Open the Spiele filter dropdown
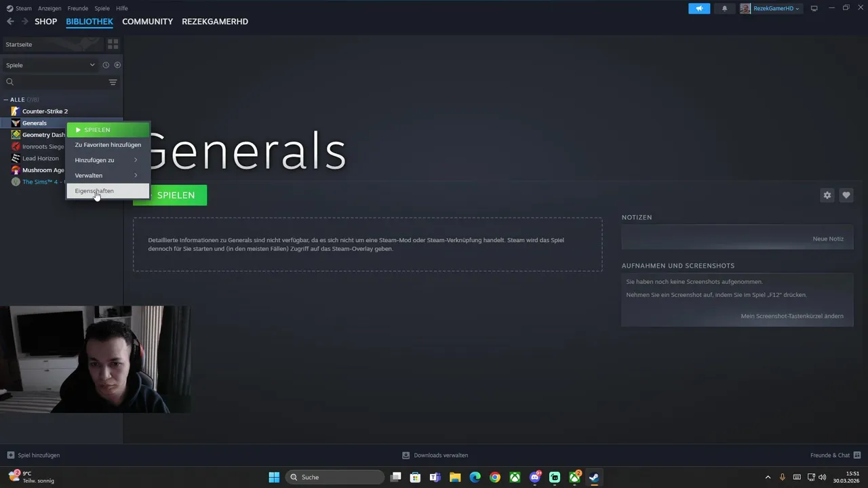Image resolution: width=868 pixels, height=488 pixels. 50,65
